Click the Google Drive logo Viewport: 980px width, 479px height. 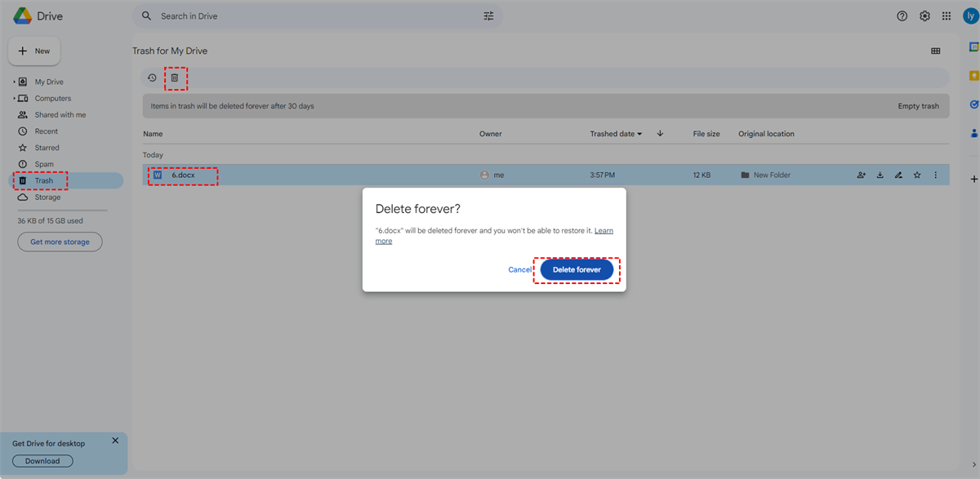[x=22, y=16]
